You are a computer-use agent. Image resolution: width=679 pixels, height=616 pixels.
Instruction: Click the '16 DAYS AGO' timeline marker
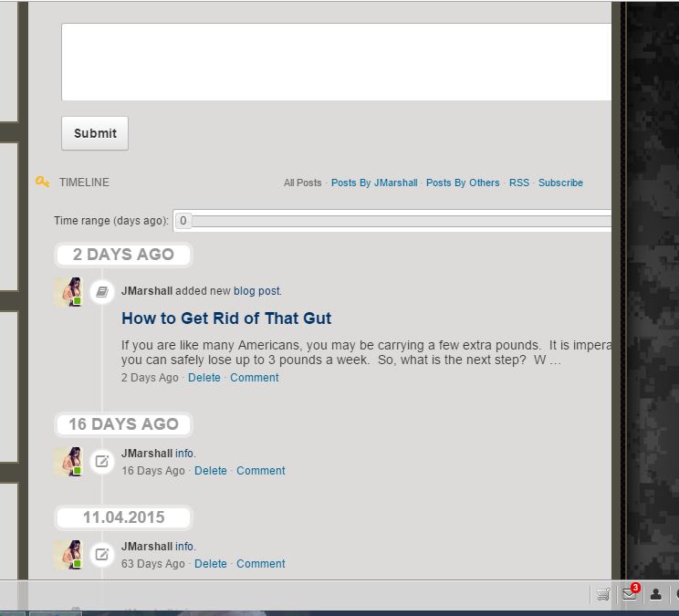pos(123,424)
